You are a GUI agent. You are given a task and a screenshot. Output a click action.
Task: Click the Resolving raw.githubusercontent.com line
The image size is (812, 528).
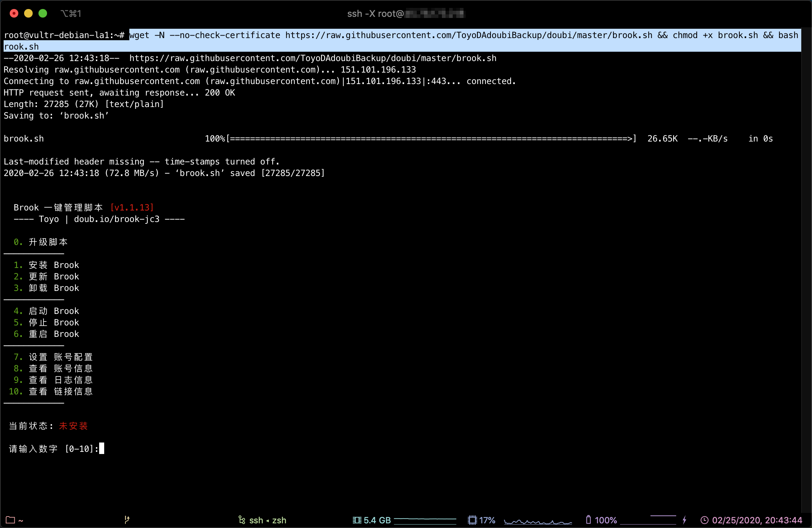coord(210,70)
